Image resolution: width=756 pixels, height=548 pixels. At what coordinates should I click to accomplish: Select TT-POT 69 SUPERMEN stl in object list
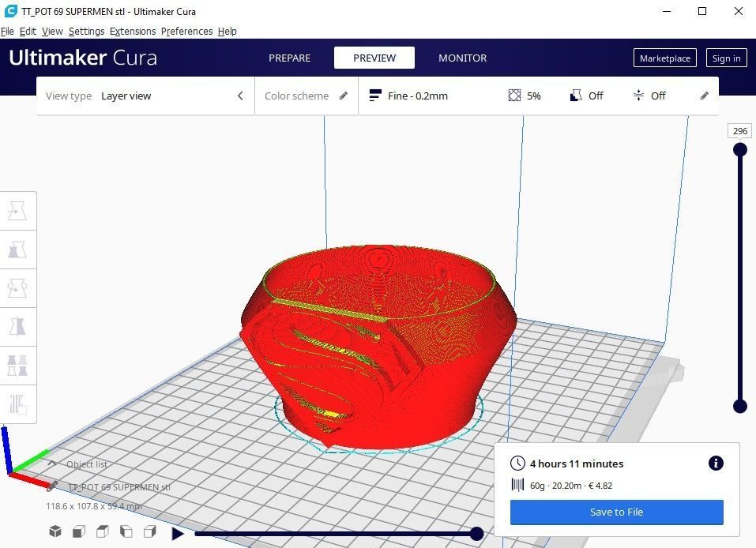pos(119,486)
